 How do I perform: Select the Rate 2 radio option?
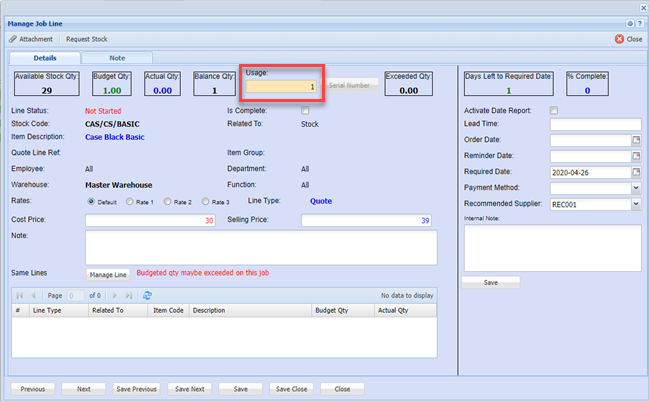167,202
